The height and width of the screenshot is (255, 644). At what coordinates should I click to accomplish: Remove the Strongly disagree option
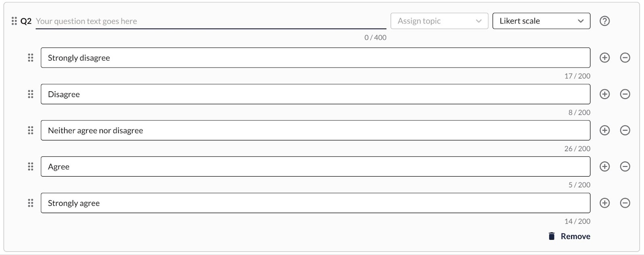point(625,58)
